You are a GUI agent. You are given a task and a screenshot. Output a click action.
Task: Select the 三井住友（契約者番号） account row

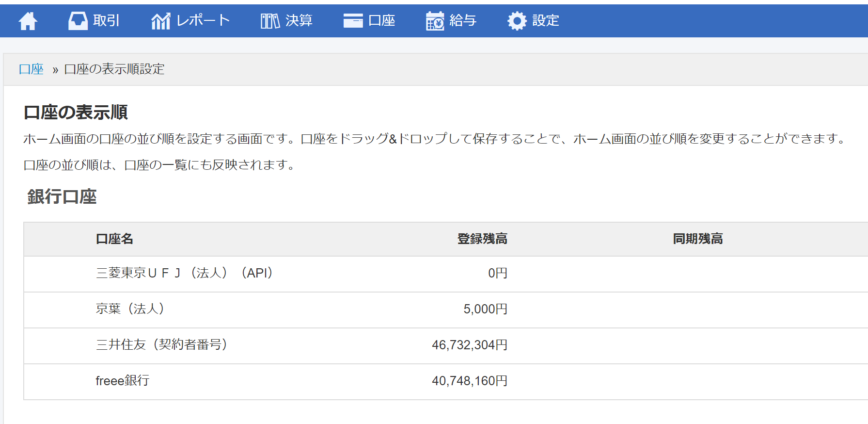point(446,346)
